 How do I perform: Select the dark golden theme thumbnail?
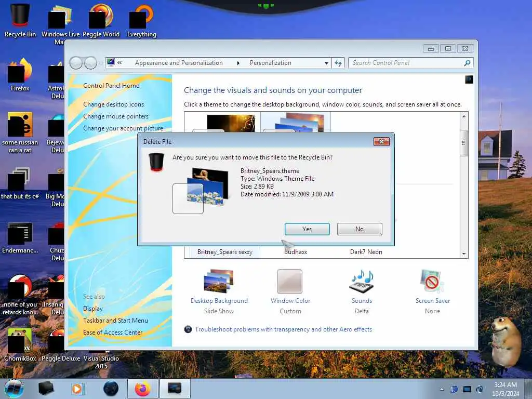(231, 123)
